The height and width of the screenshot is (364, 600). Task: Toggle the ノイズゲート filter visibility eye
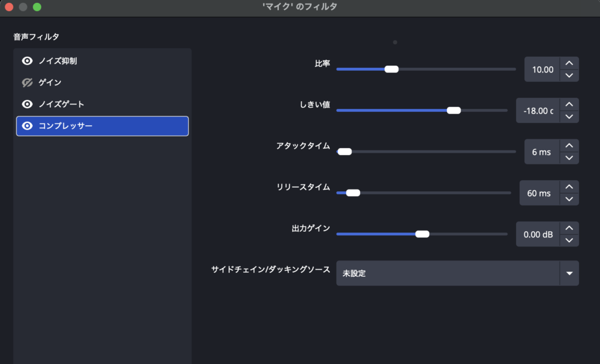[x=27, y=104]
